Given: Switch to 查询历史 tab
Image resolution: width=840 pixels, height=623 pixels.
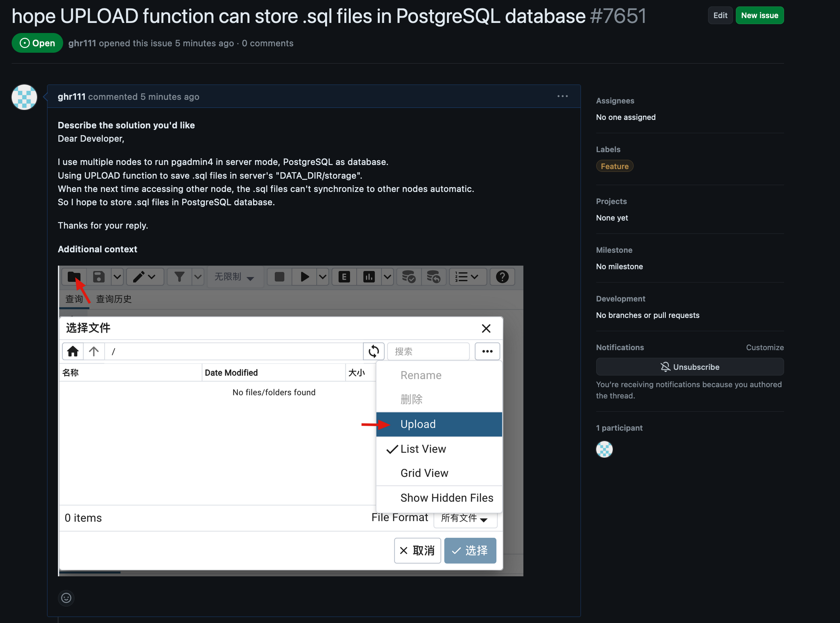Looking at the screenshot, I should (x=114, y=299).
